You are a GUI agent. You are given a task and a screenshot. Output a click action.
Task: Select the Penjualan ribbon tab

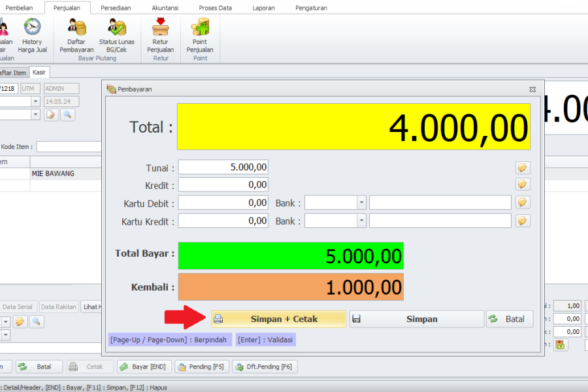pos(67,8)
